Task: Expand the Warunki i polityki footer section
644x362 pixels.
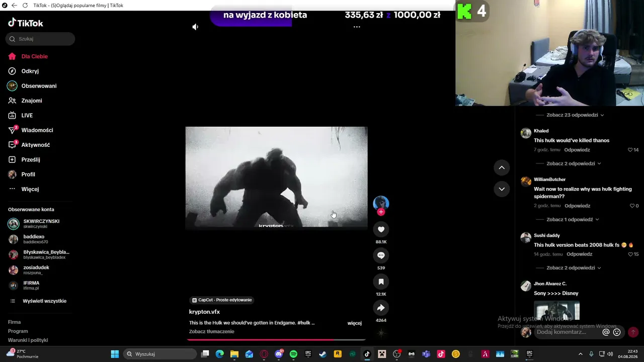Action: tap(28, 340)
